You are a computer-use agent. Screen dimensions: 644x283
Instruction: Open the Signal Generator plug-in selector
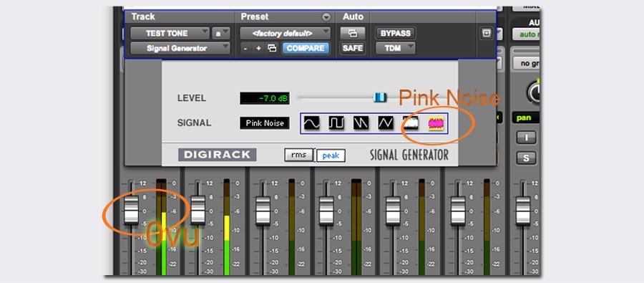point(180,49)
